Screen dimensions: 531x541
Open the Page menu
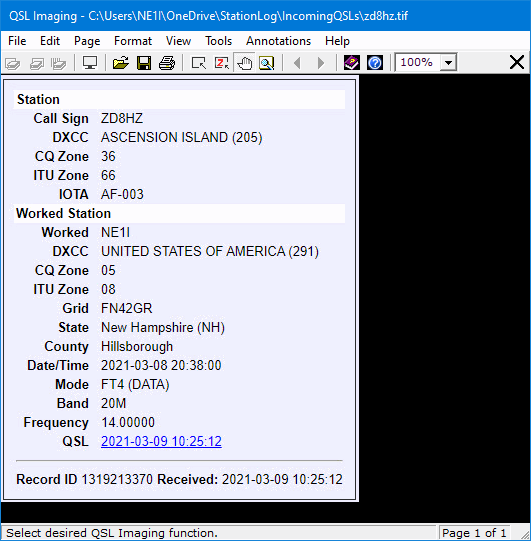[x=87, y=41]
